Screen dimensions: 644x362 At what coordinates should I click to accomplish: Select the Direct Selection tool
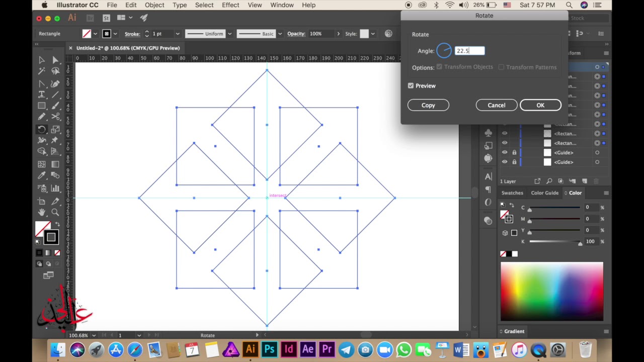pos(55,60)
